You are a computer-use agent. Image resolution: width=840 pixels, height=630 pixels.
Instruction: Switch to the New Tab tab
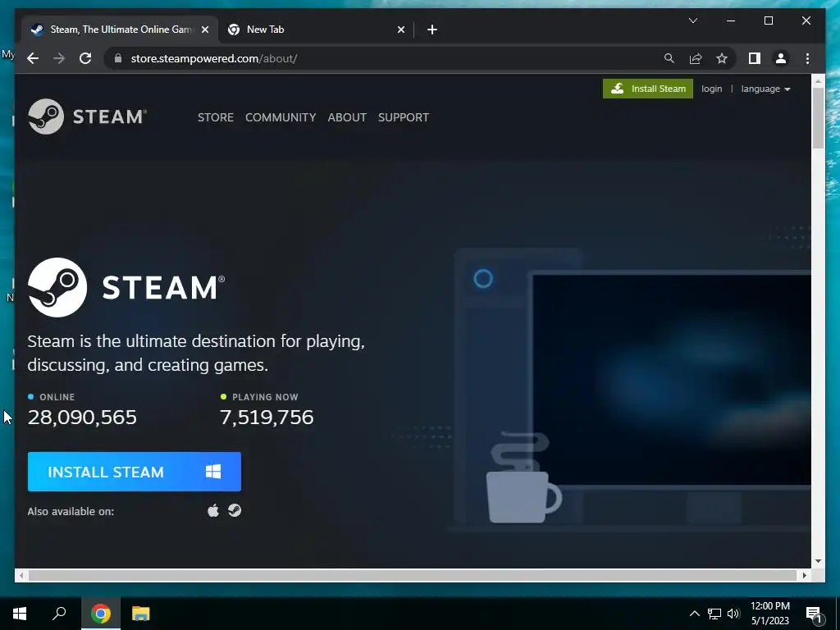pyautogui.click(x=316, y=30)
